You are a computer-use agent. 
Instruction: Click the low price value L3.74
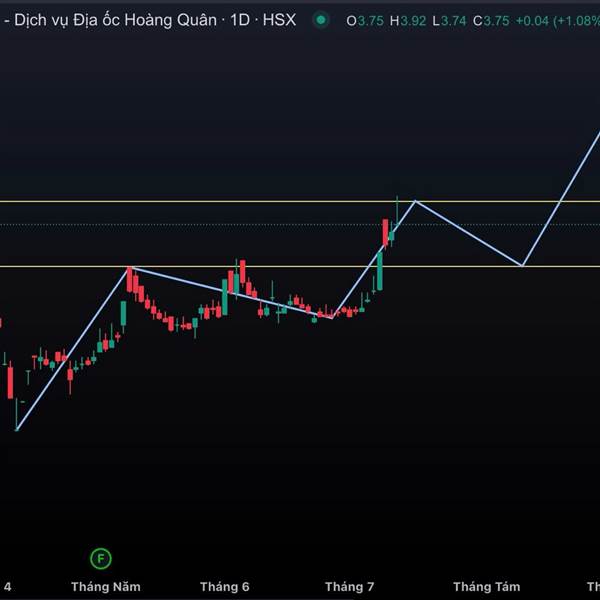(449, 21)
